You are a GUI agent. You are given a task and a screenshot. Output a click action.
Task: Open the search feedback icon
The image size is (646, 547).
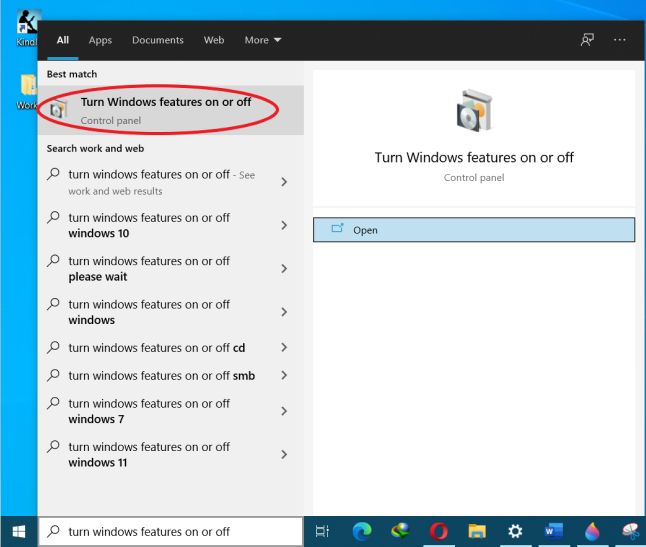coord(587,40)
